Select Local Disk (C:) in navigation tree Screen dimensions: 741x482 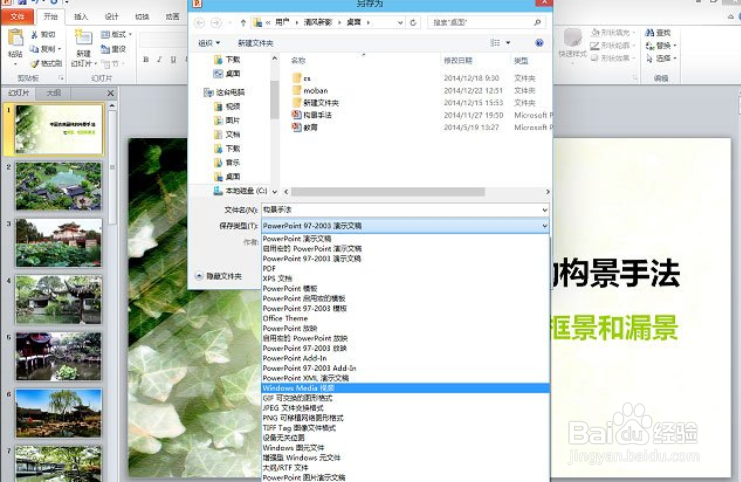[241, 191]
